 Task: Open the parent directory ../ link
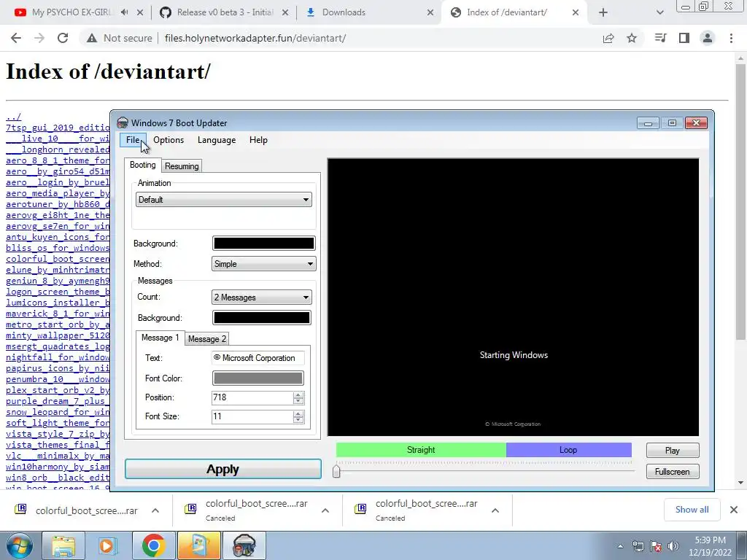(x=13, y=117)
